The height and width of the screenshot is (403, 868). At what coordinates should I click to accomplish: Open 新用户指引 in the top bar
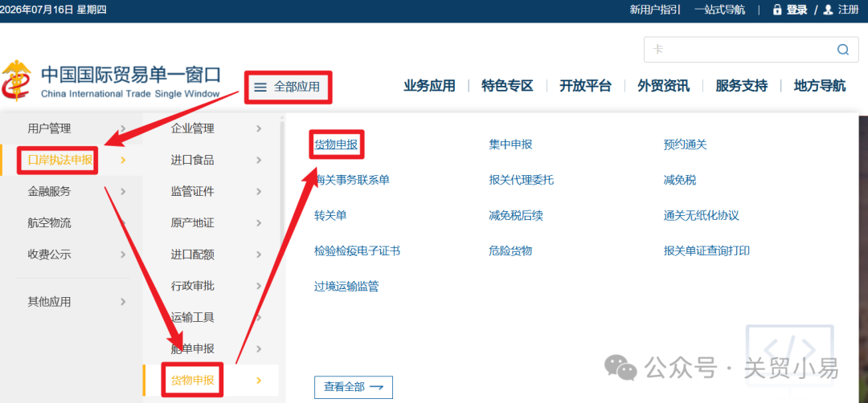[655, 10]
